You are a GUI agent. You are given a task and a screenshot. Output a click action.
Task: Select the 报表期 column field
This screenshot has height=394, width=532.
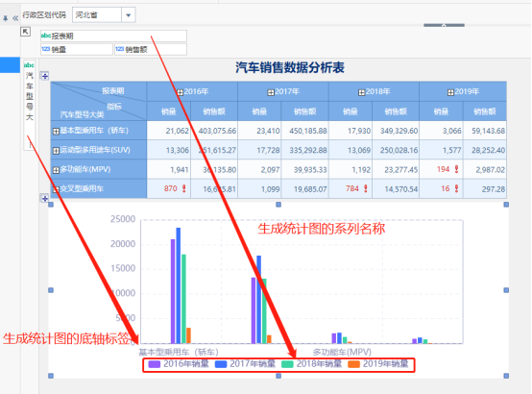[113, 36]
